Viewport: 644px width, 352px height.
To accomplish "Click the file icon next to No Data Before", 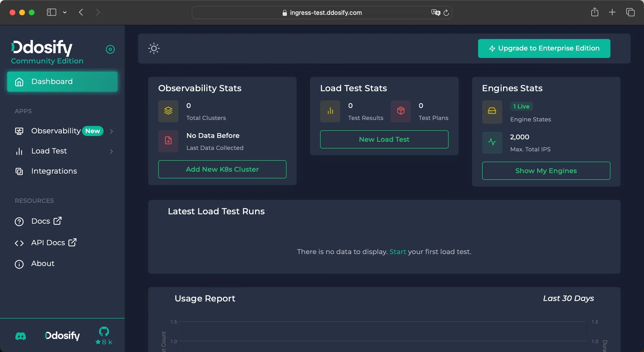I will point(168,141).
